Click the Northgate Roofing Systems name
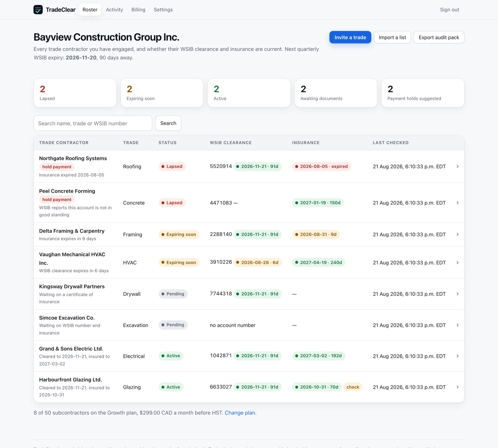 73,158
